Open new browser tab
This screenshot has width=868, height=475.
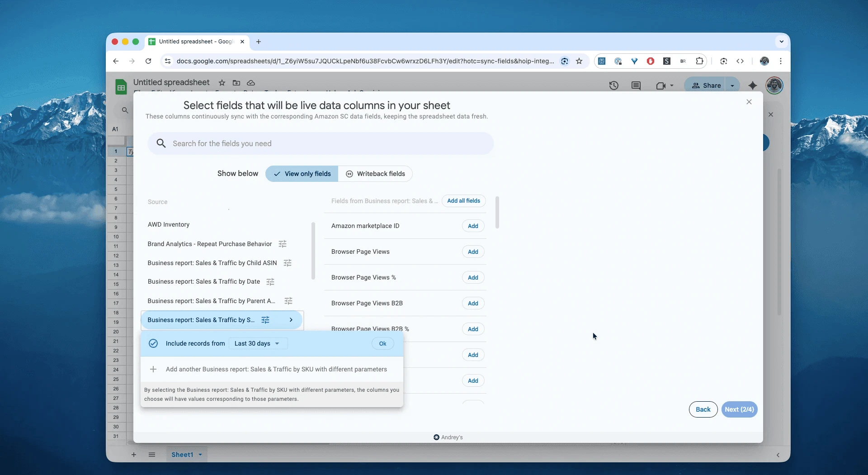pyautogui.click(x=259, y=42)
